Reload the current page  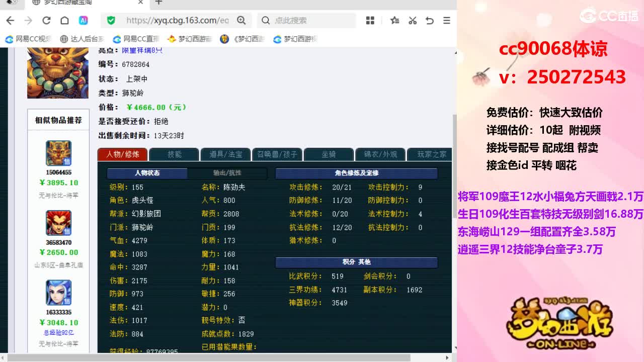[x=46, y=21]
